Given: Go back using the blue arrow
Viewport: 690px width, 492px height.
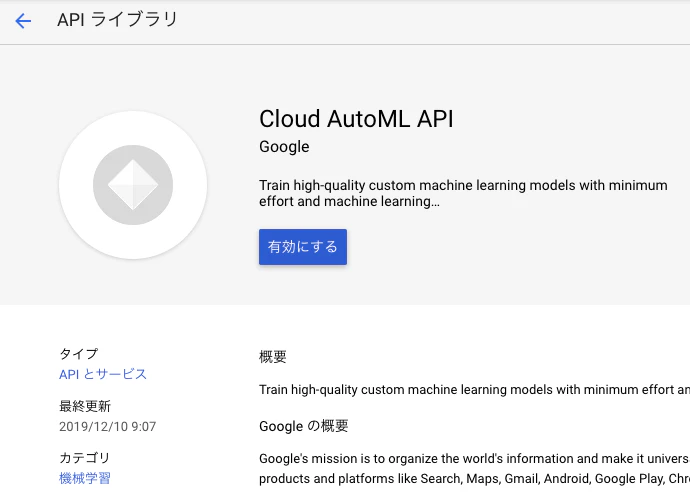Looking at the screenshot, I should (23, 21).
